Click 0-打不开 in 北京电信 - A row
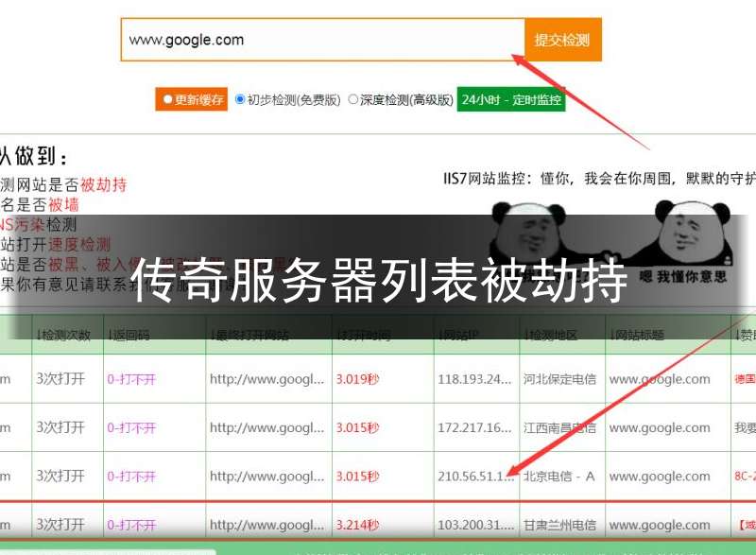The height and width of the screenshot is (555, 756). pos(131,477)
